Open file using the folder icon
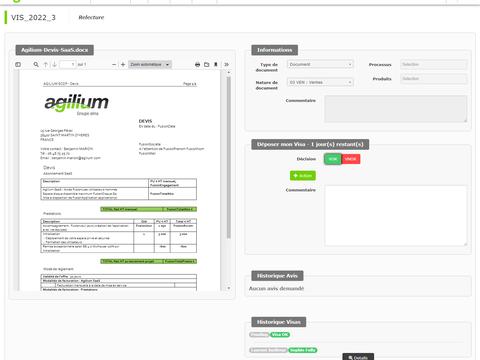Image resolution: width=480 pixels, height=360 pixels. pos(207,64)
